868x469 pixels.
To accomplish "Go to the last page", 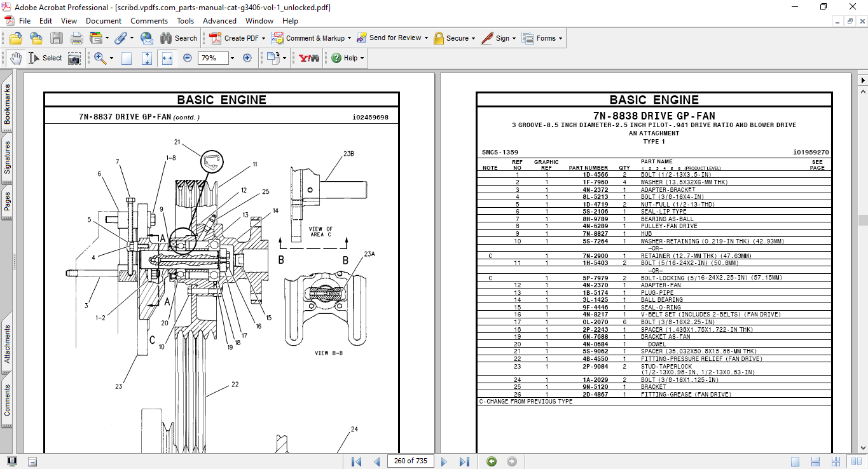I will click(x=464, y=461).
